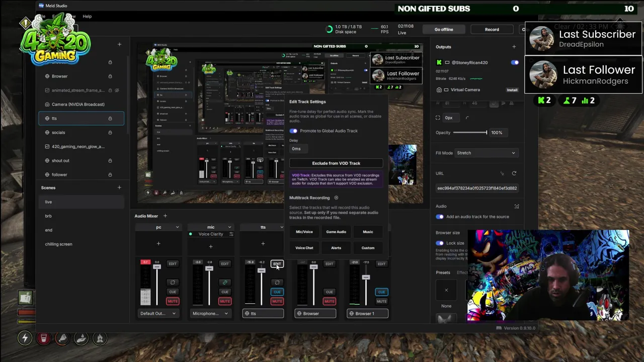
Task: Add a new layer with the plus icon
Action: (x=119, y=44)
